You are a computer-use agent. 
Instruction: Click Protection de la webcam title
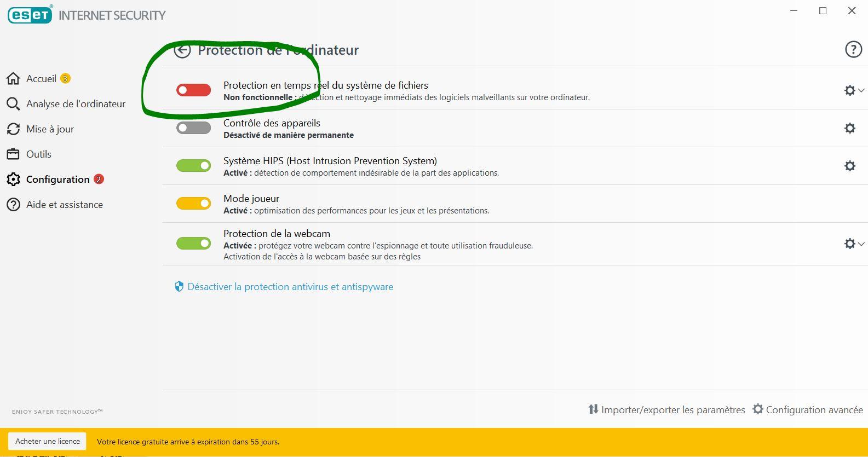tap(277, 234)
